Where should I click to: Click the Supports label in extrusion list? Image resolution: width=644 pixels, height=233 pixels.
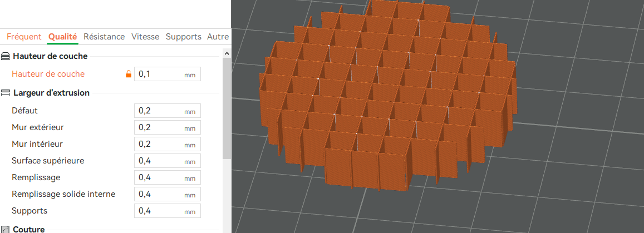30,211
